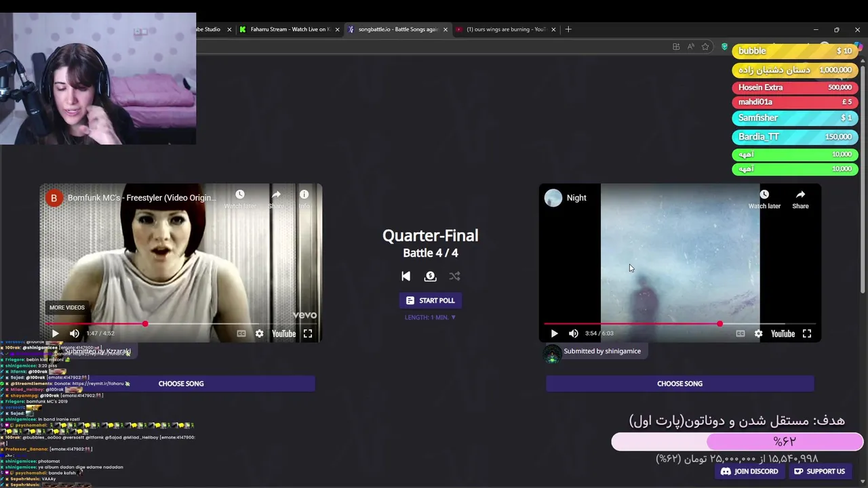
Task: Join Discord button
Action: click(x=749, y=472)
